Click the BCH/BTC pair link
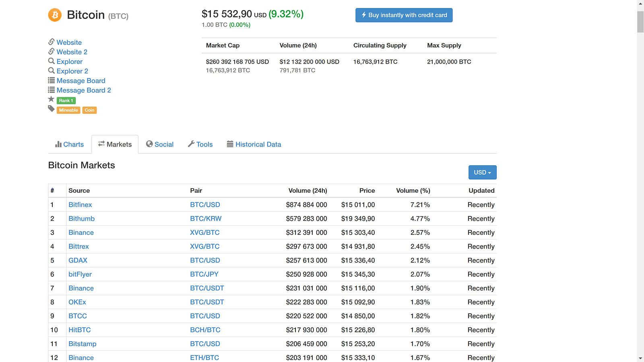 pyautogui.click(x=205, y=330)
